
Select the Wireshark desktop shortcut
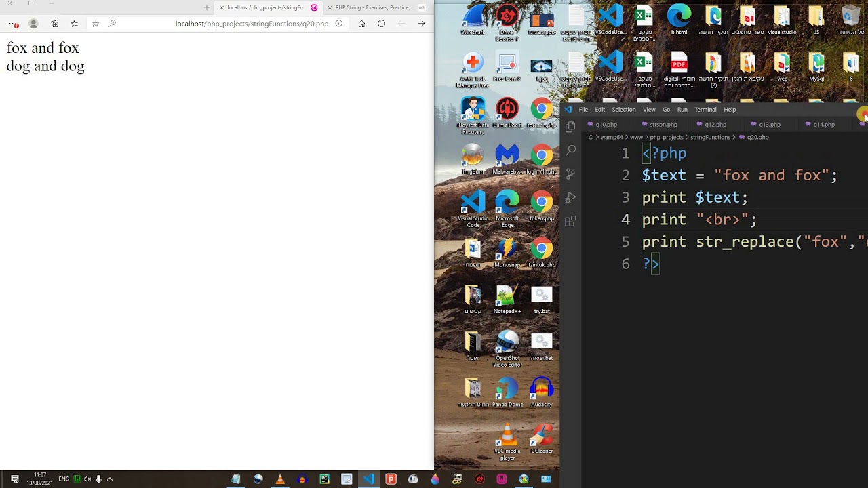pos(473,20)
